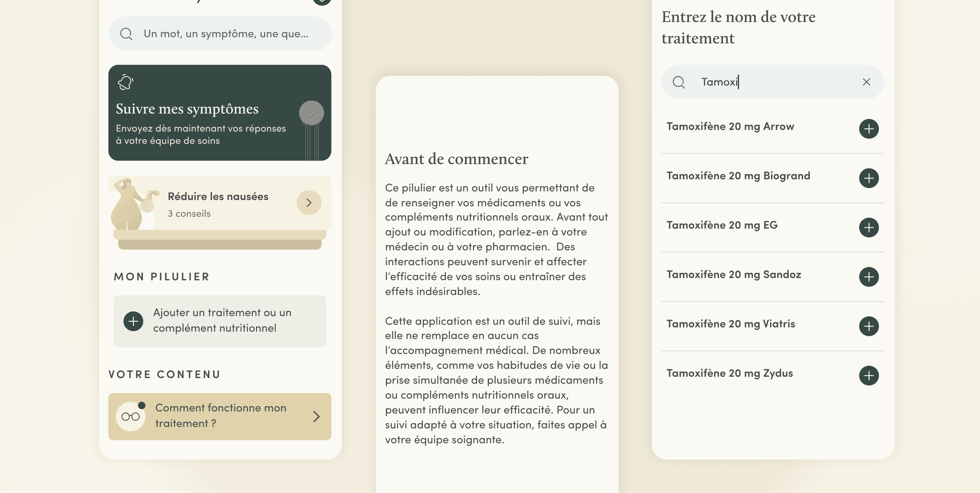
Task: Click the plus icon in Mon Pilulier
Action: pyautogui.click(x=133, y=321)
